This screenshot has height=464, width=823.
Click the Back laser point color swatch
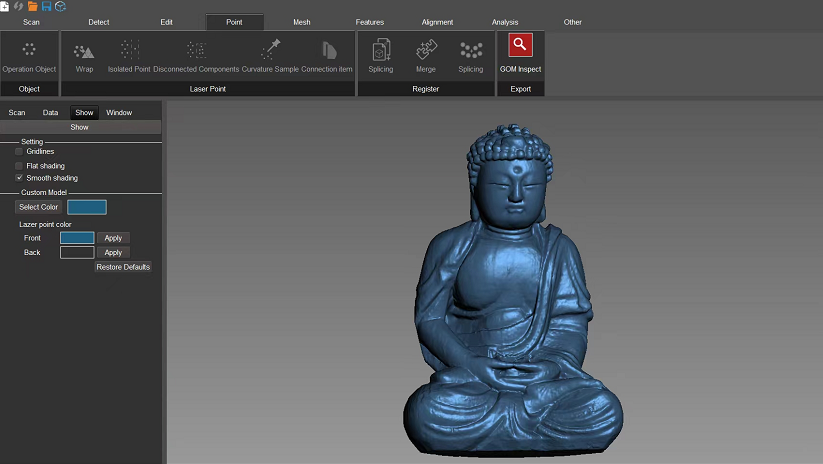pos(77,252)
